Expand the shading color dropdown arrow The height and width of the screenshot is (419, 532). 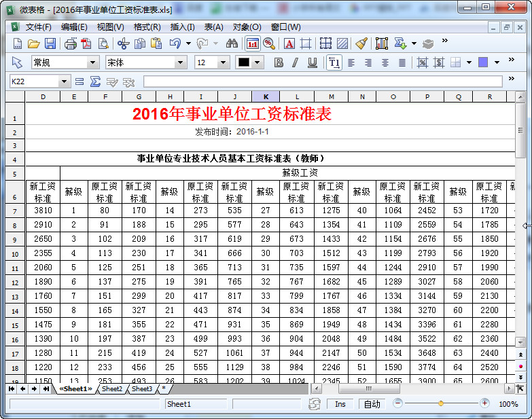point(497,62)
